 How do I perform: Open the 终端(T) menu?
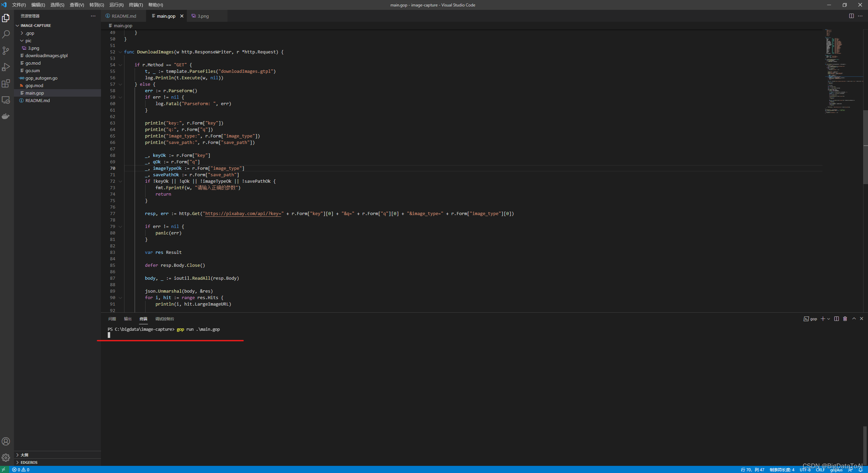[x=136, y=5]
